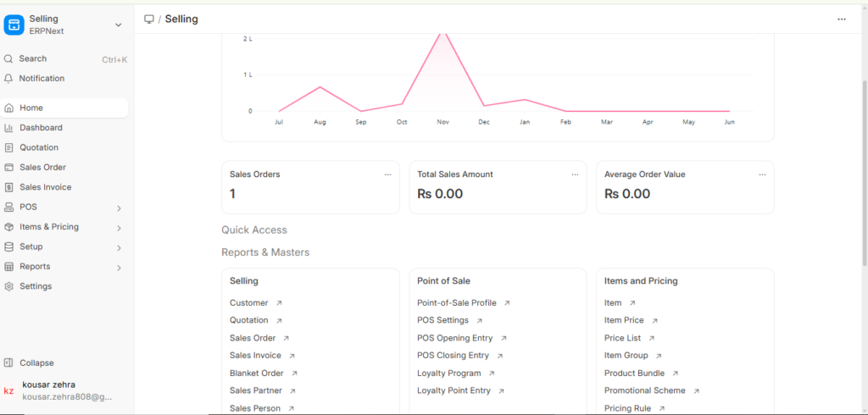Image resolution: width=868 pixels, height=415 pixels.
Task: Select Quotation in the sidebar menu
Action: point(39,147)
